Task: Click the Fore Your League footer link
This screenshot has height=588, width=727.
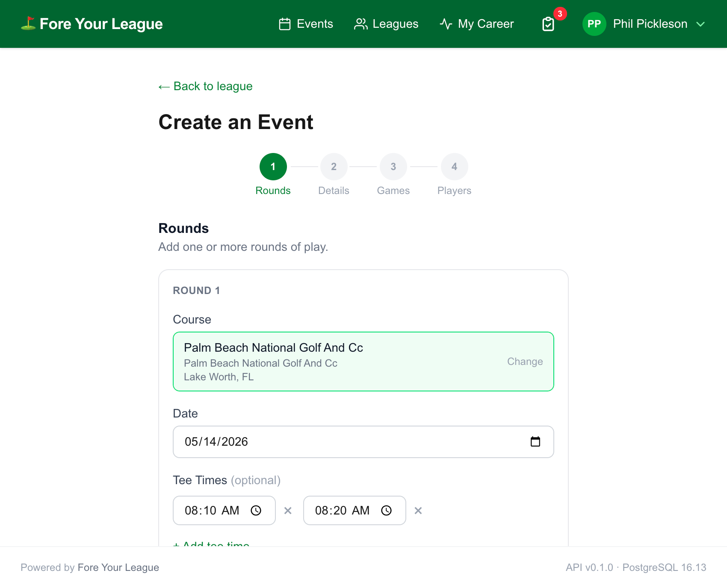Action: coord(118,567)
